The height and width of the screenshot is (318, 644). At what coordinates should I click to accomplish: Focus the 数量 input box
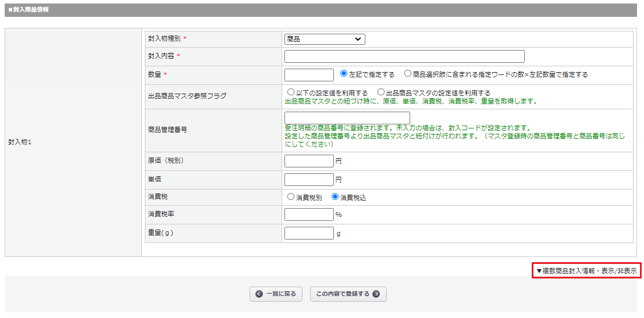pyautogui.click(x=309, y=75)
